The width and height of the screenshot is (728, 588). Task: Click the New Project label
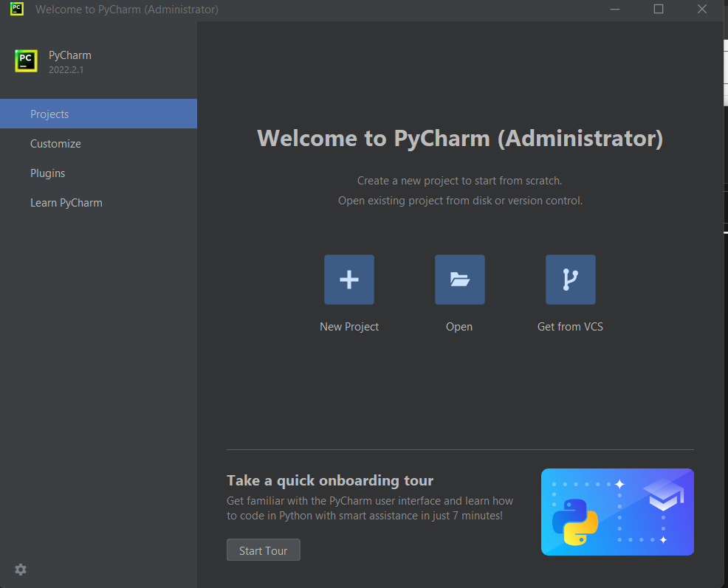point(349,327)
